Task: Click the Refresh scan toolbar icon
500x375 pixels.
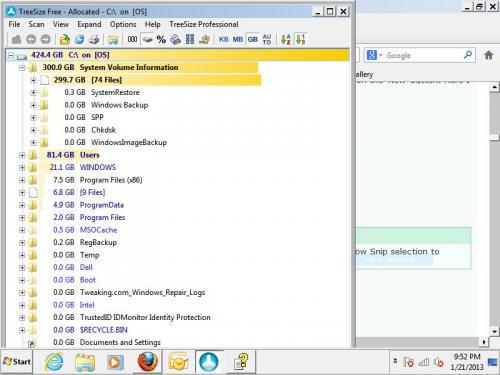Action: (x=79, y=39)
